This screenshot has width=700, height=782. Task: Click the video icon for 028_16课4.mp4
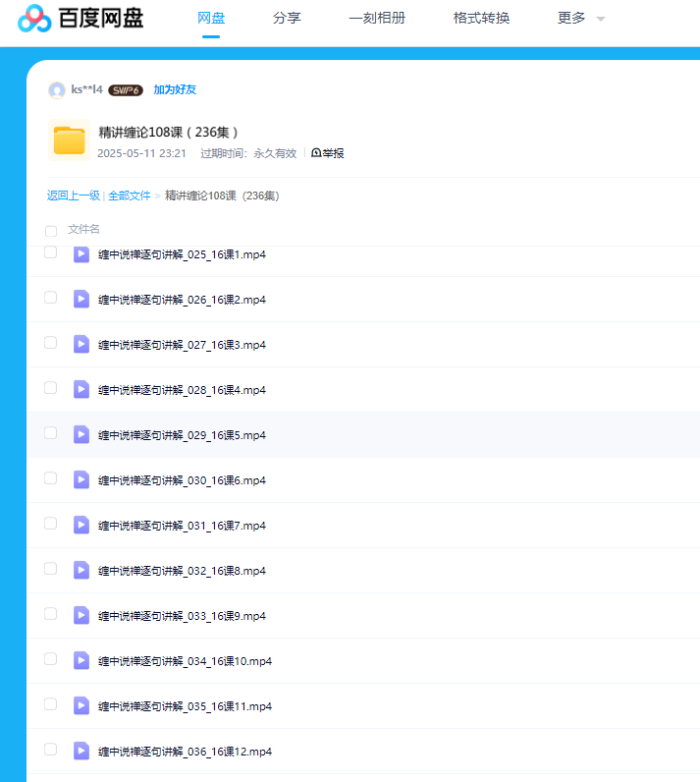tap(81, 390)
